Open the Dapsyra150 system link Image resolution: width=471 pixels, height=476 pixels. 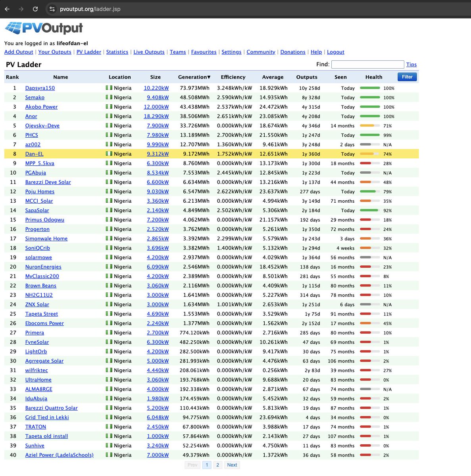point(40,88)
